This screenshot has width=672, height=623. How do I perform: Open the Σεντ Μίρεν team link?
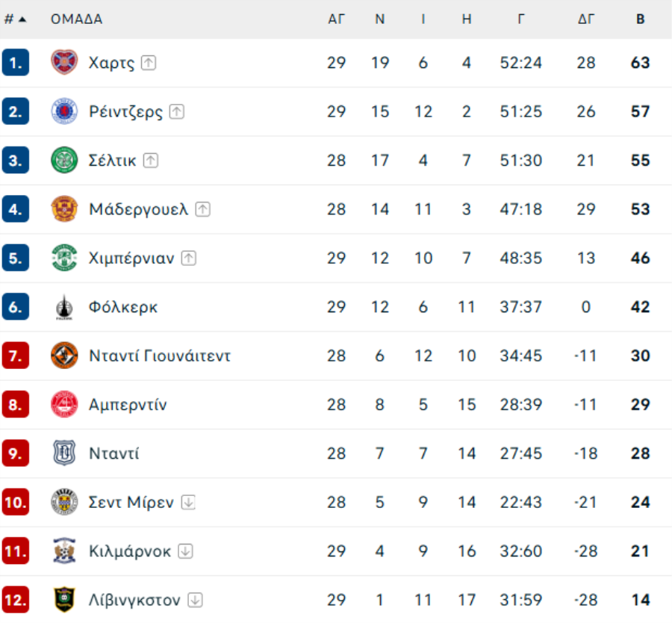pyautogui.click(x=131, y=502)
